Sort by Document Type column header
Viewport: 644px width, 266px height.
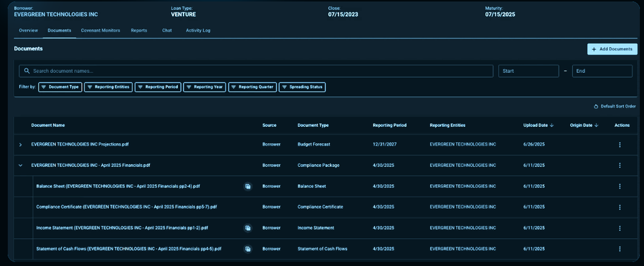coord(313,125)
